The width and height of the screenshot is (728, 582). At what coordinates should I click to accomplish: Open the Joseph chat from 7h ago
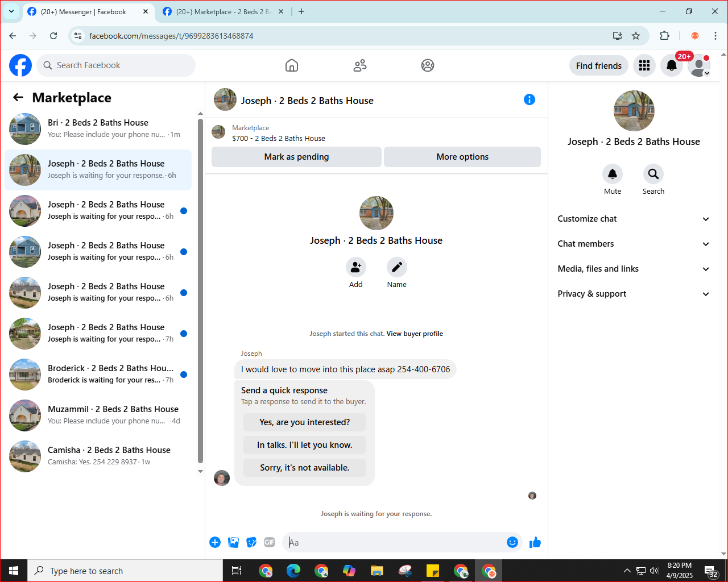[98, 334]
